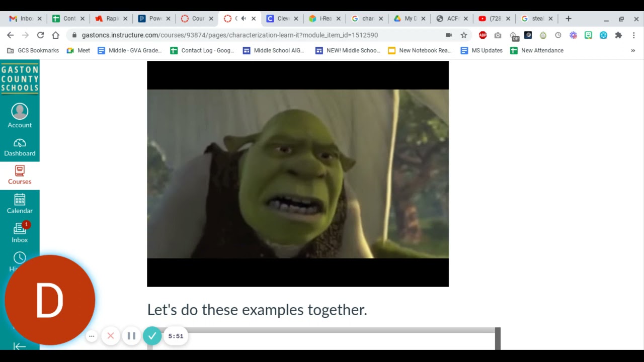
Task: Switch to the i-Ready tab
Action: click(x=325, y=19)
